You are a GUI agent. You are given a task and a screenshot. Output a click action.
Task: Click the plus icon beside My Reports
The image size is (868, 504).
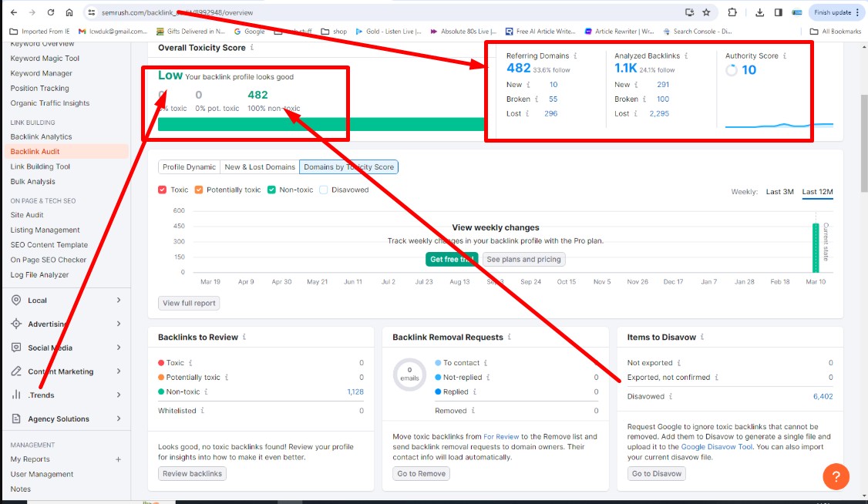(118, 459)
